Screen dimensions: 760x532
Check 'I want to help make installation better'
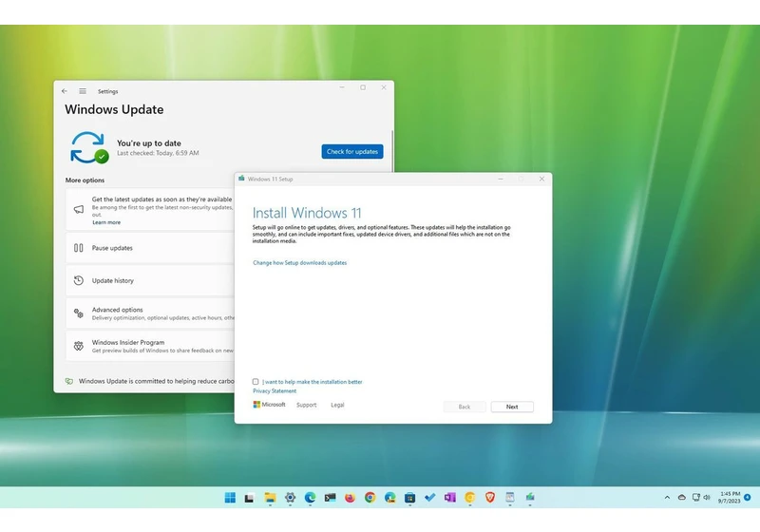tap(256, 382)
